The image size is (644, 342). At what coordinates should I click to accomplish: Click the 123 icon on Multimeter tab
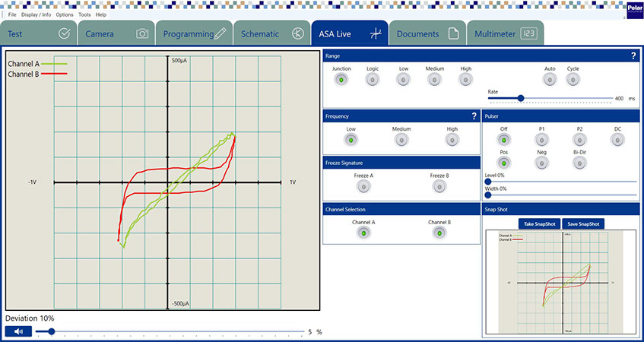tap(529, 34)
